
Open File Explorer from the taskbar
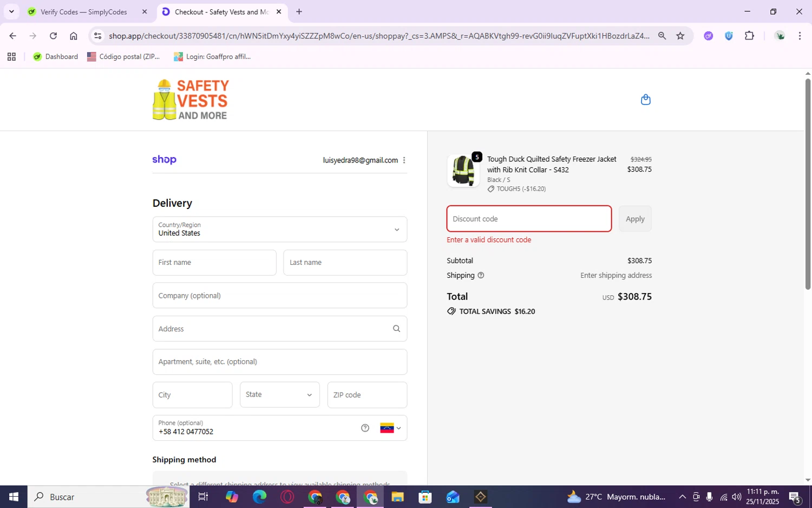pos(397,497)
